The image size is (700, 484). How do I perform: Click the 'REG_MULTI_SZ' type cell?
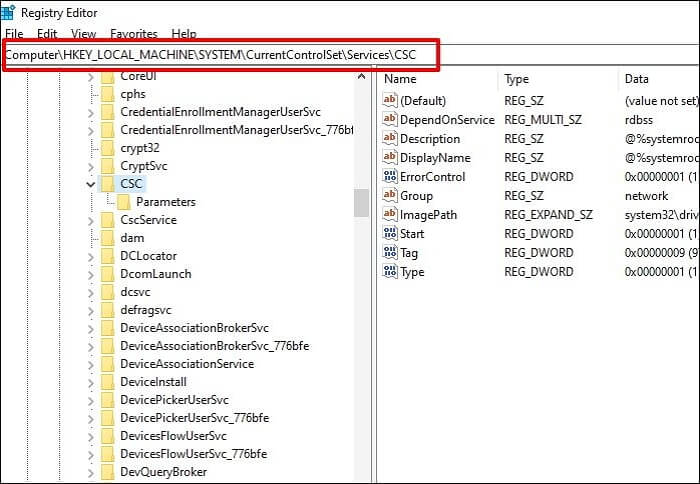pos(543,120)
